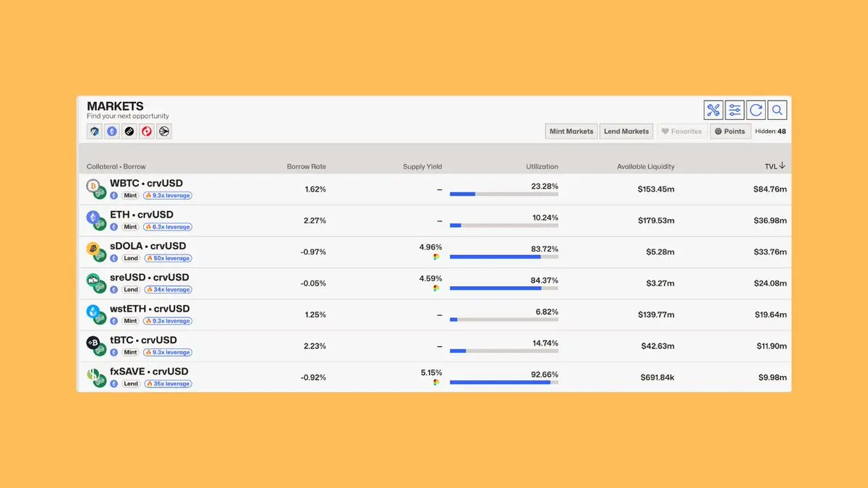Filter by the first blue sail chain icon

point(95,132)
